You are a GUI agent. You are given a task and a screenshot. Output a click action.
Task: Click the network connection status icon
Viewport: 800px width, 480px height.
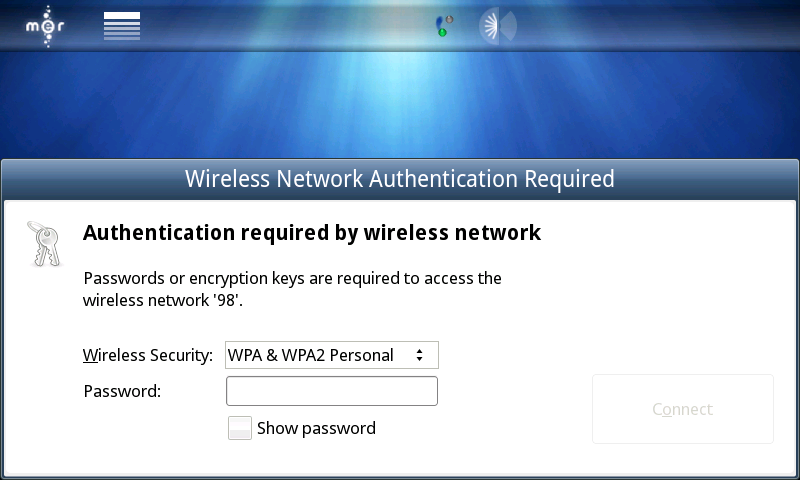click(445, 25)
